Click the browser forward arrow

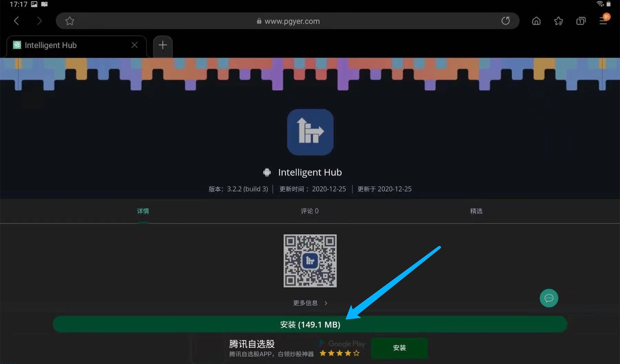pos(39,21)
